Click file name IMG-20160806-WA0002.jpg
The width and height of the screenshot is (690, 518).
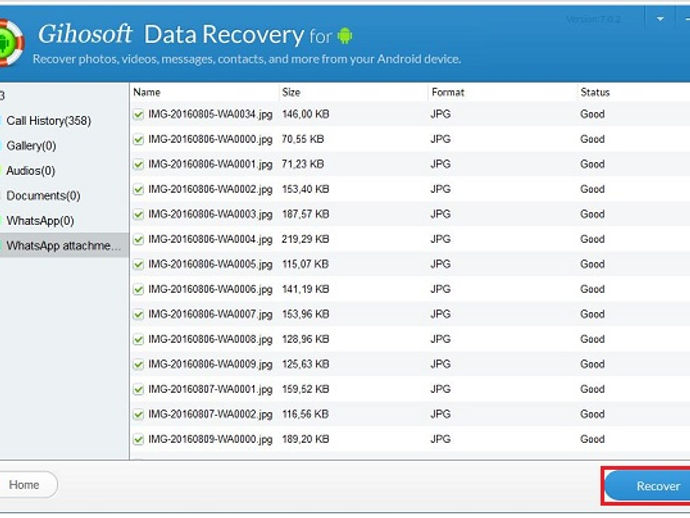[210, 190]
